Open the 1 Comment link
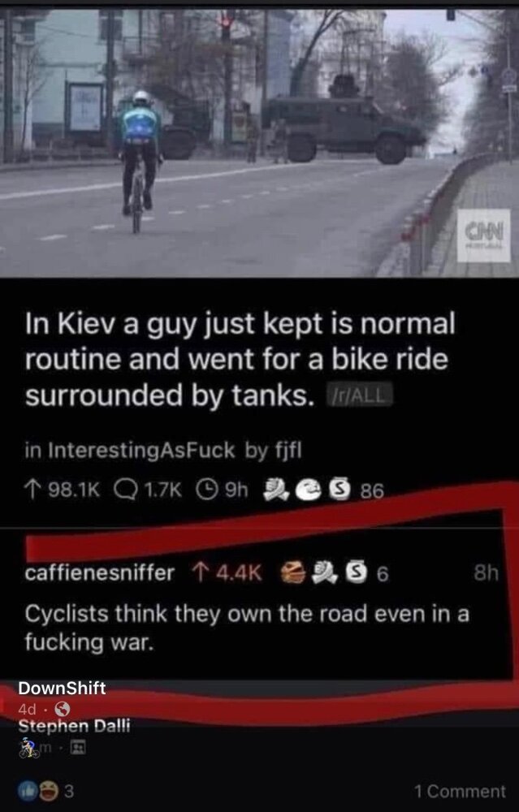 (x=460, y=791)
